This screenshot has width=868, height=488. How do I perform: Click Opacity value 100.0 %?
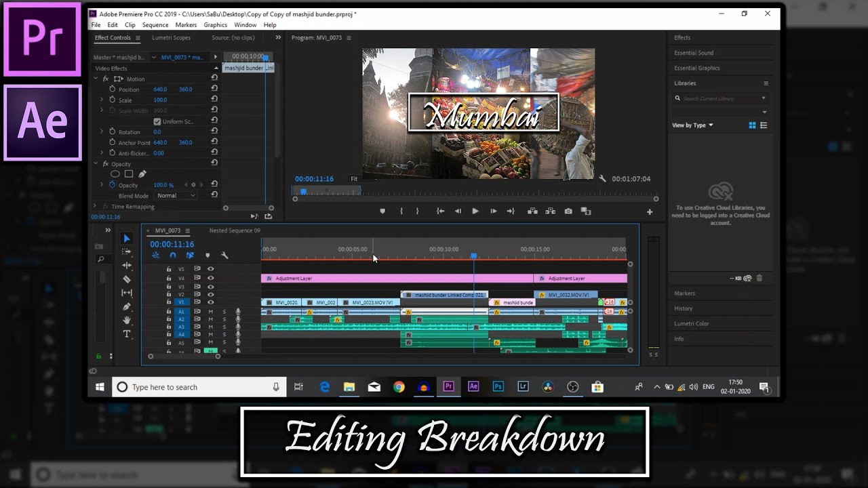click(163, 185)
